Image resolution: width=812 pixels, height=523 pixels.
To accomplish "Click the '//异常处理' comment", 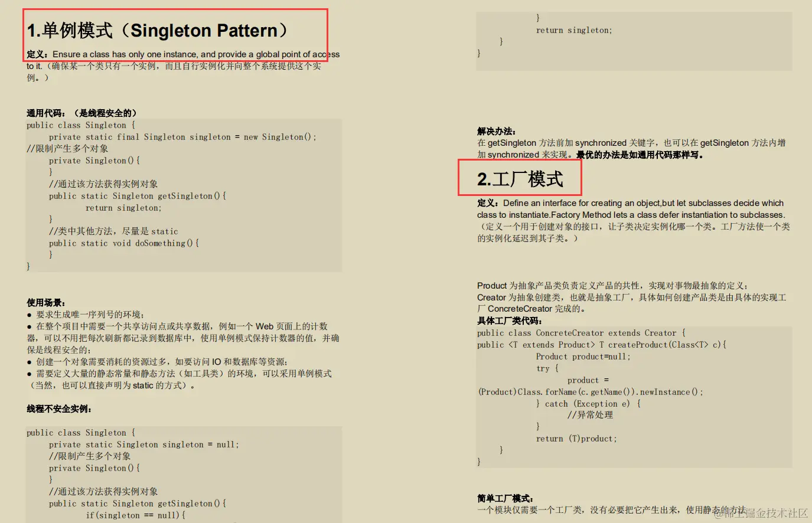I will click(591, 415).
